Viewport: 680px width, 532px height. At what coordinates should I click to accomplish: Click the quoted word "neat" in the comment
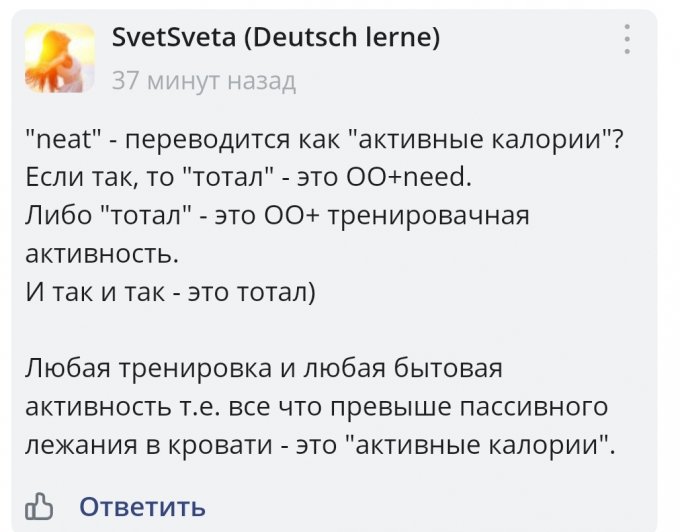pyautogui.click(x=59, y=140)
